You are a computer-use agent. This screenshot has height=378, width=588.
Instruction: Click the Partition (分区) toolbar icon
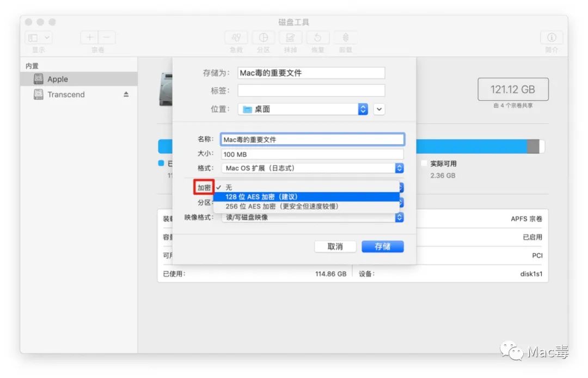(264, 38)
